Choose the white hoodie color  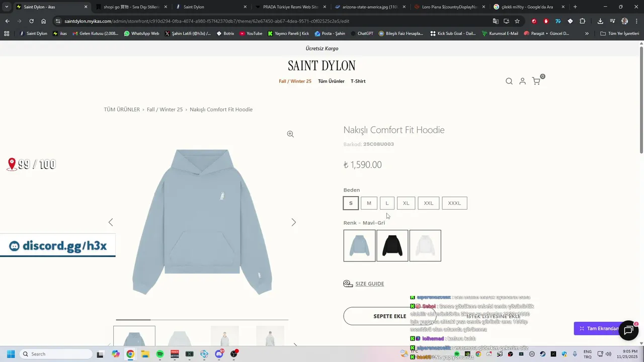[x=425, y=246]
